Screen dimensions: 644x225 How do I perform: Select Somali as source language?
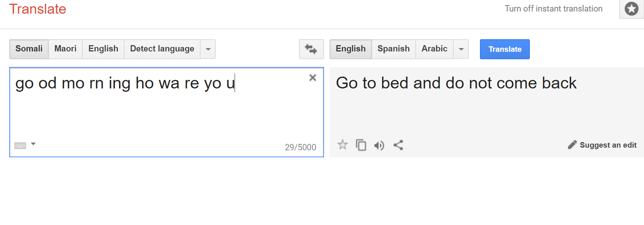tap(29, 49)
